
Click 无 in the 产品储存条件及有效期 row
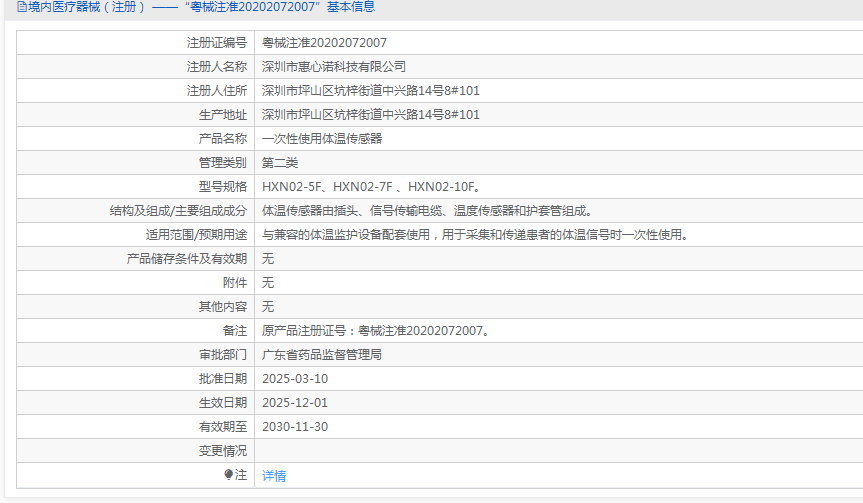268,259
